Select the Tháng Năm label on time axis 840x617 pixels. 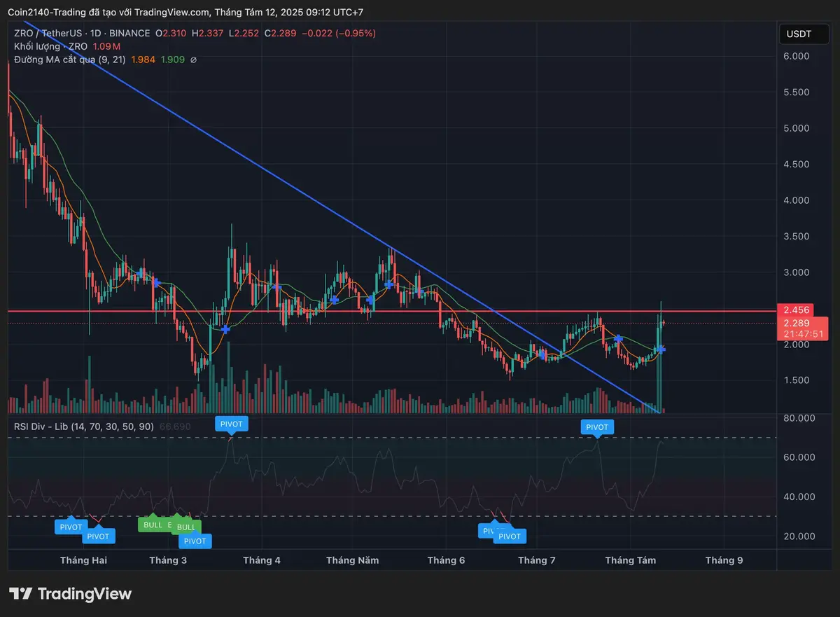(352, 560)
